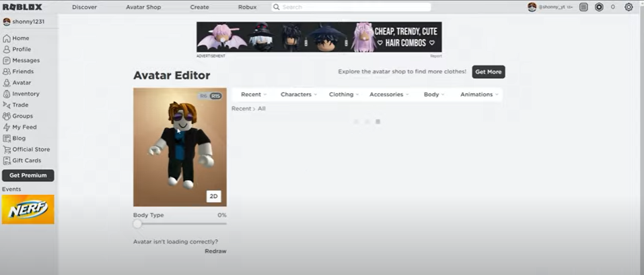644x275 pixels.
Task: Open the Discover menu
Action: [x=85, y=7]
